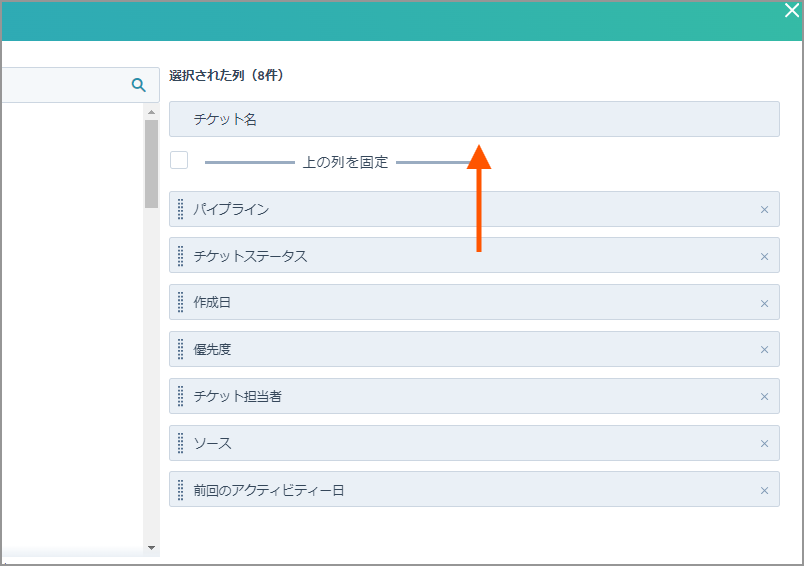Click the drag handle of チケットステータス
804x566 pixels.
click(180, 256)
